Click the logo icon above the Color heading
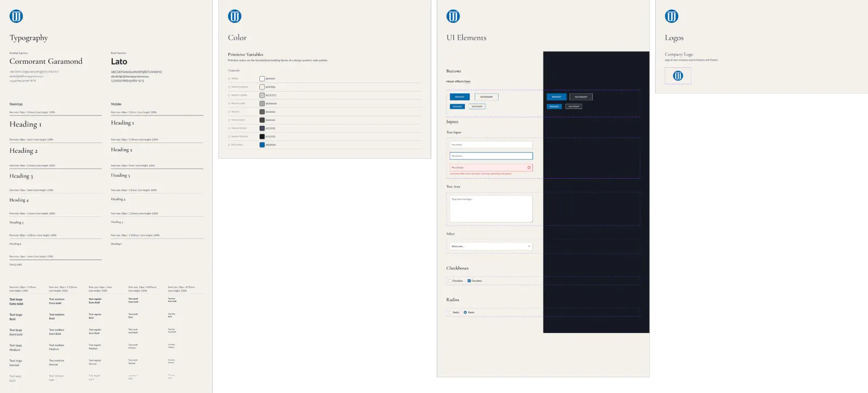 [x=235, y=16]
